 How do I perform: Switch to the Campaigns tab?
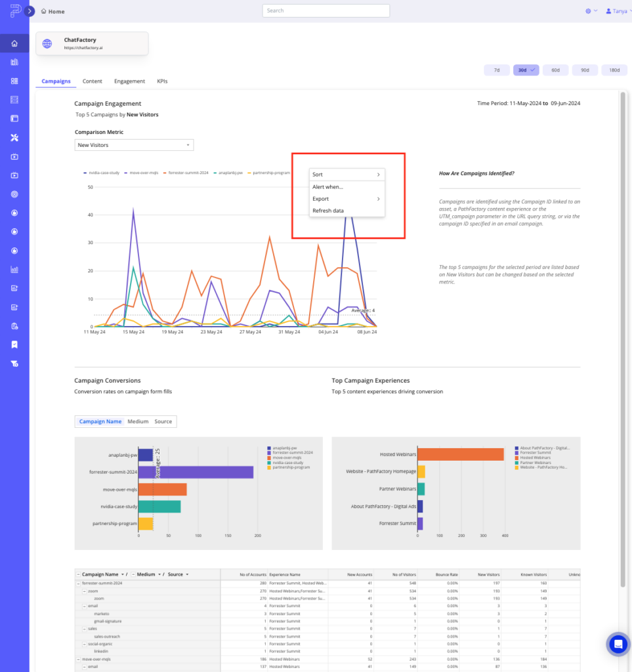pyautogui.click(x=56, y=81)
